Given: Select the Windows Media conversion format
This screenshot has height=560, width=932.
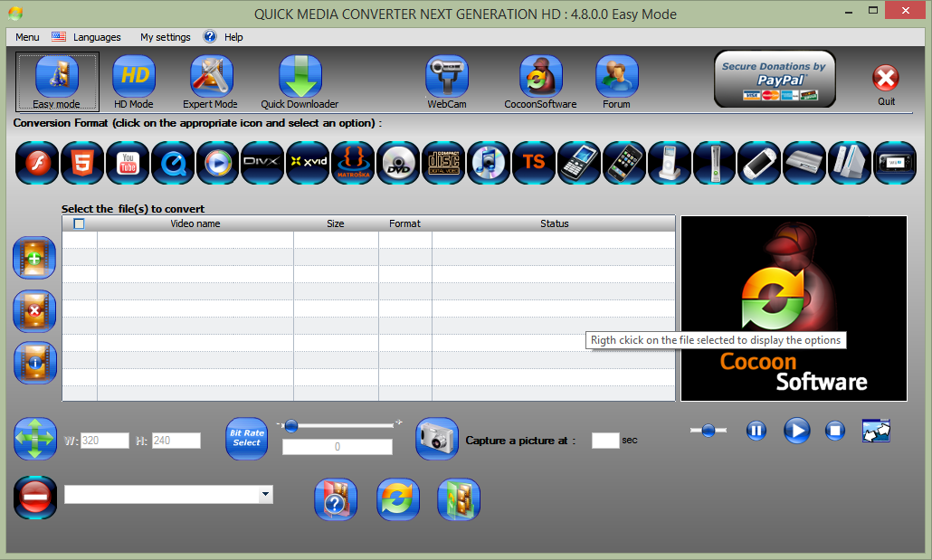Looking at the screenshot, I should (217, 162).
